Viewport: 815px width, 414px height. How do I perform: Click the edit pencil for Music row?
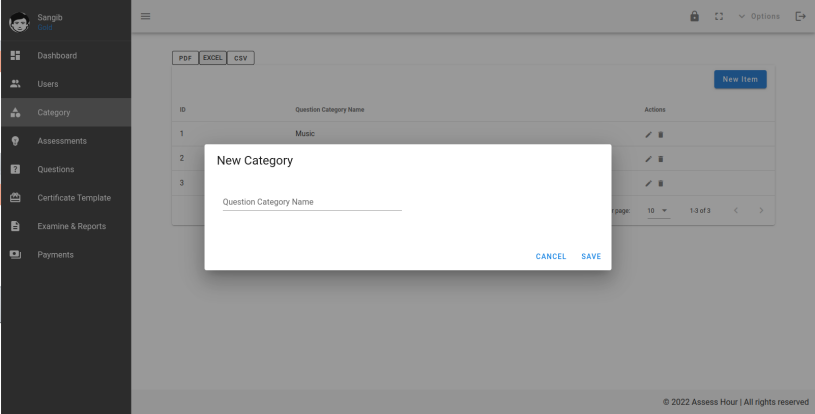pyautogui.click(x=648, y=133)
